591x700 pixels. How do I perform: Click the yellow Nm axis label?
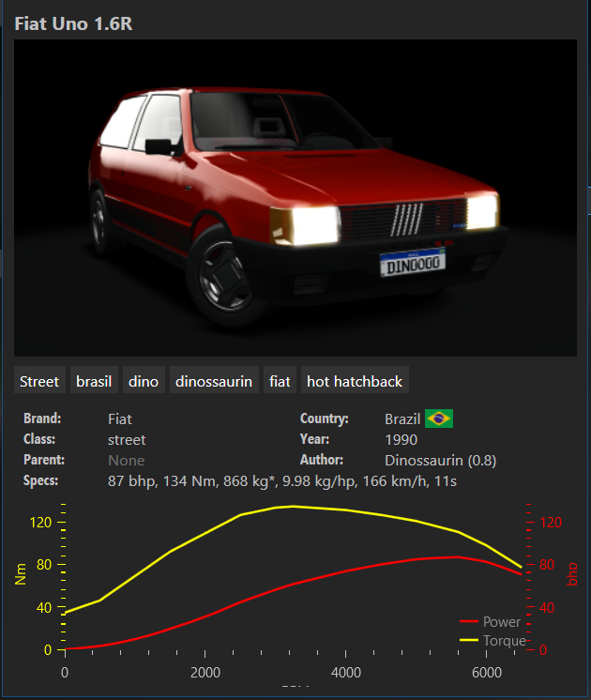coord(22,573)
